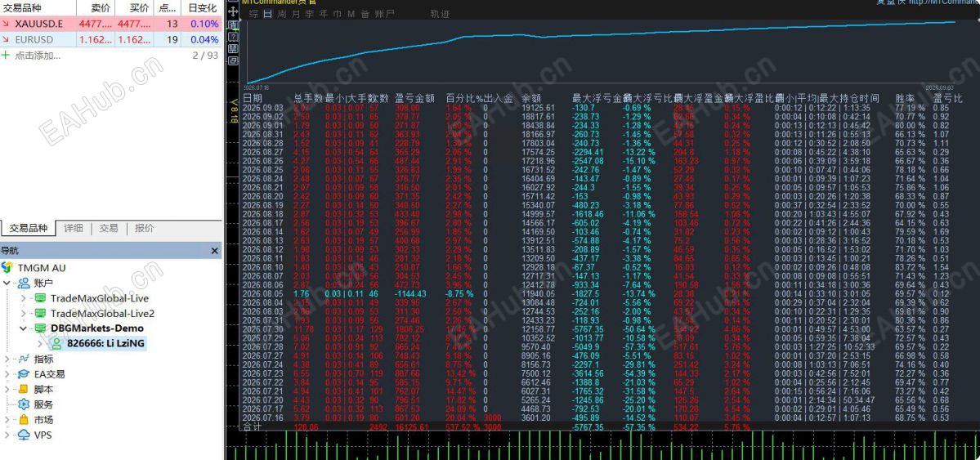Viewport: 980px width, 460px height.
Task: Click 点击添加 to add a symbol
Action: [38, 55]
